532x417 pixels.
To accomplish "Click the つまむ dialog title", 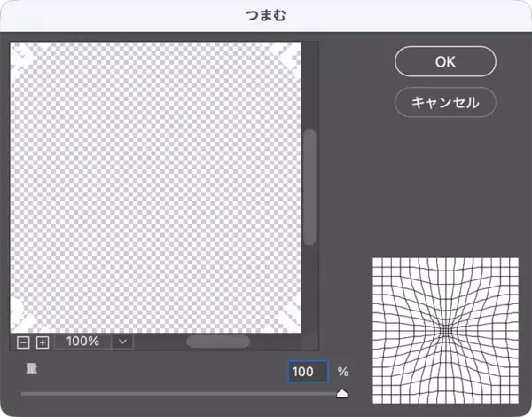I will pos(266,15).
